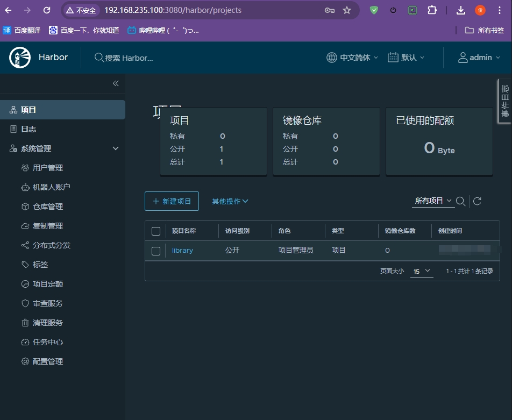The width and height of the screenshot is (512, 420).
Task: Click the 新建项目 new project button
Action: click(172, 201)
